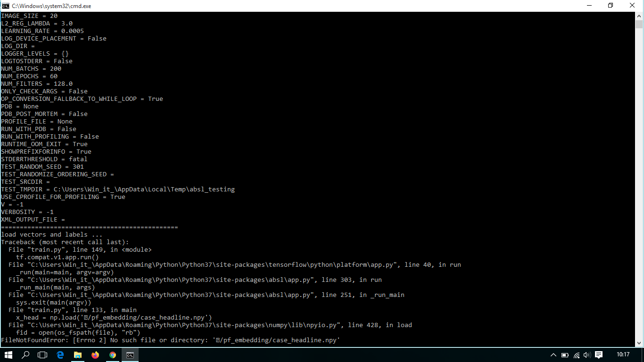This screenshot has height=362, width=644.
Task: Open the network tray icon
Action: pyautogui.click(x=576, y=355)
